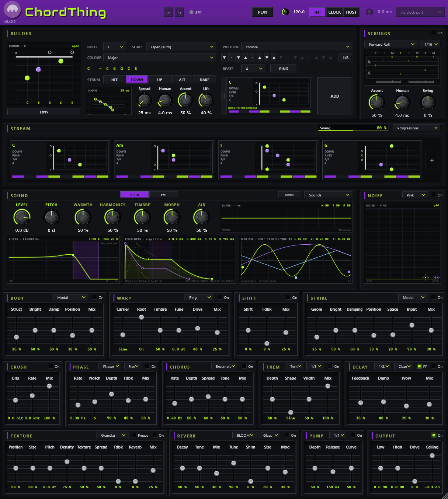Click the cyan LFO dot in Motion display
Image resolution: width=448 pixels, height=499 pixels.
[x=296, y=278]
